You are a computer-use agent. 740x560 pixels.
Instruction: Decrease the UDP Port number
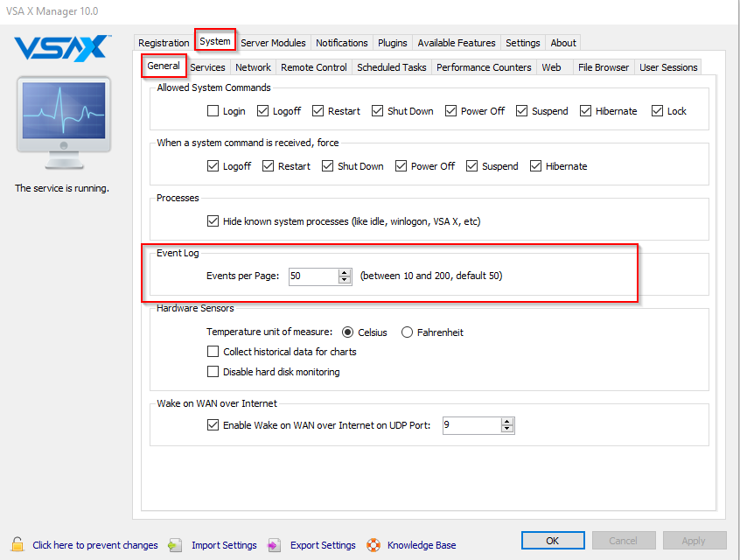coord(507,429)
